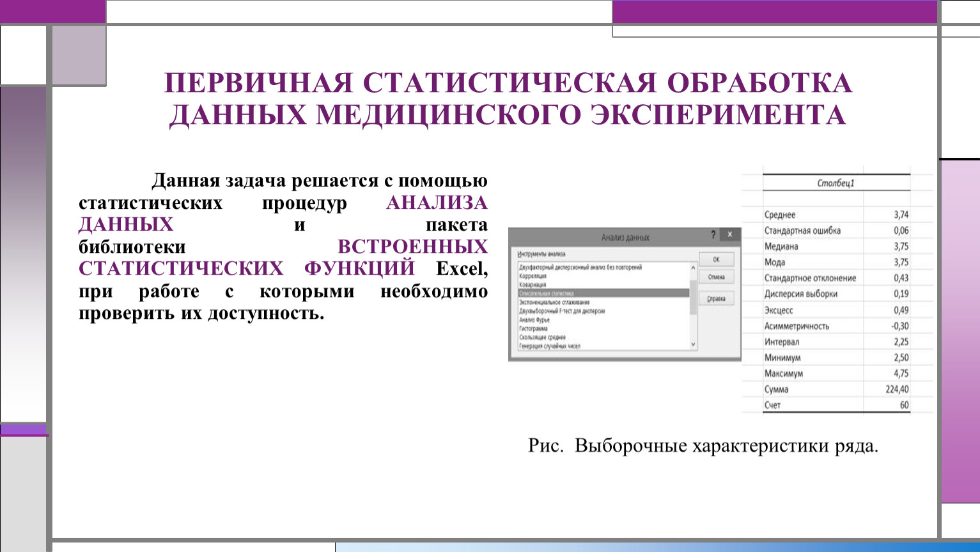The height and width of the screenshot is (552, 980).
Task: Pick Генерация случайных чисел option
Action: [x=549, y=346]
